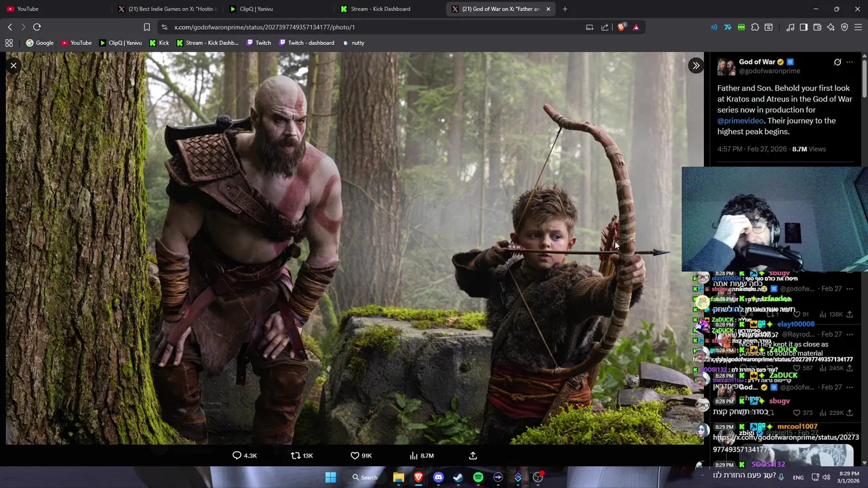868x488 pixels.
Task: Open the volume speaker tray icon
Action: click(826, 477)
